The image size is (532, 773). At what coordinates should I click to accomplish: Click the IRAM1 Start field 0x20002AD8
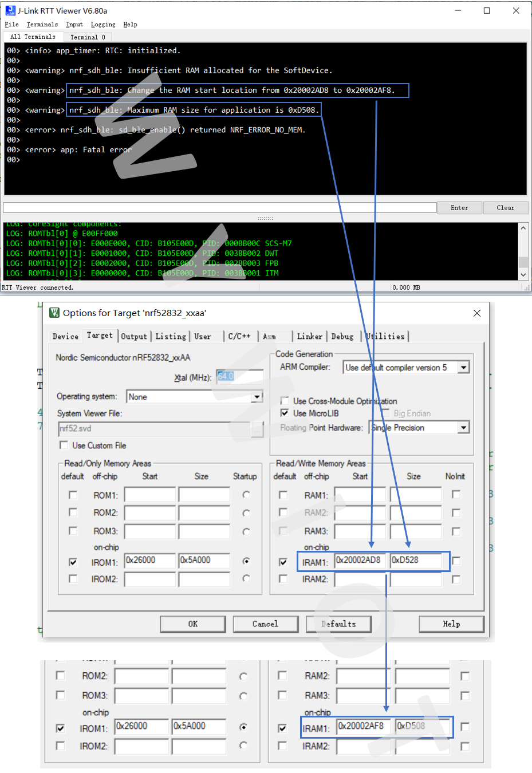[x=360, y=561]
